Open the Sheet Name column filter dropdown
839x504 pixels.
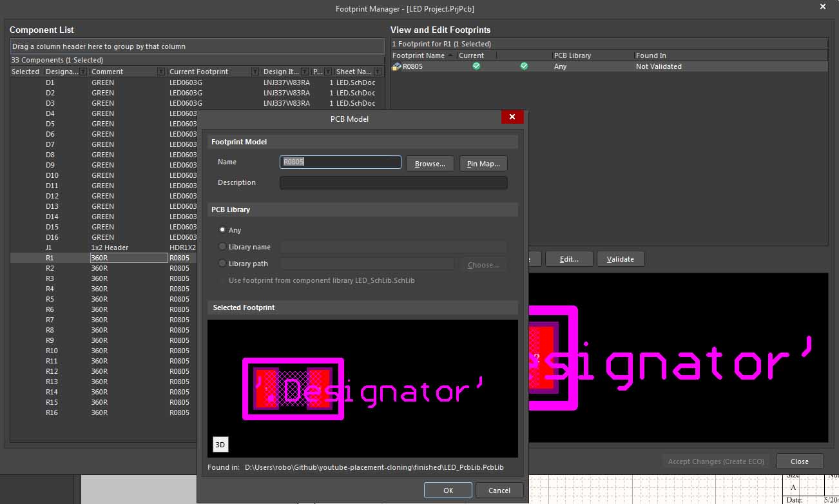pyautogui.click(x=378, y=72)
